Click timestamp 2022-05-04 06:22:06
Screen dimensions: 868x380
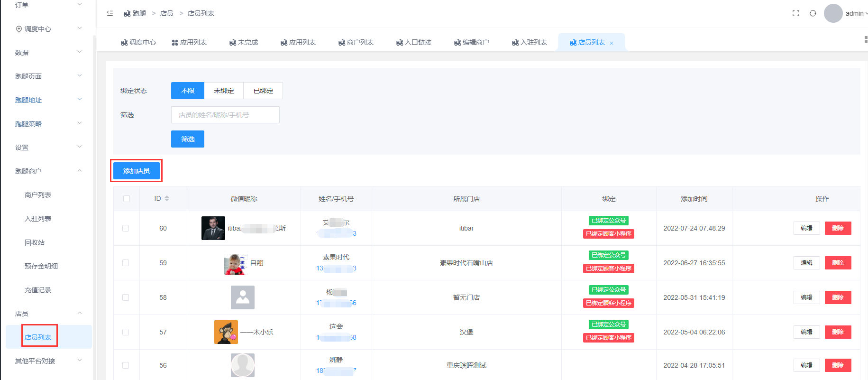[694, 332]
